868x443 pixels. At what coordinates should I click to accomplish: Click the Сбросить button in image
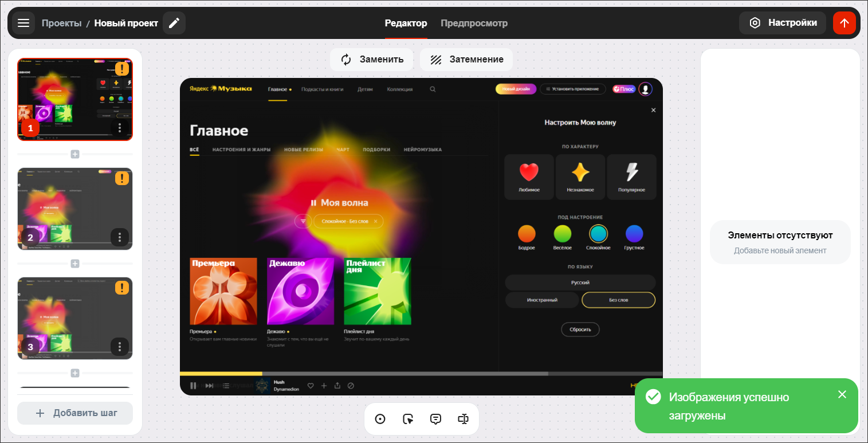pyautogui.click(x=580, y=330)
